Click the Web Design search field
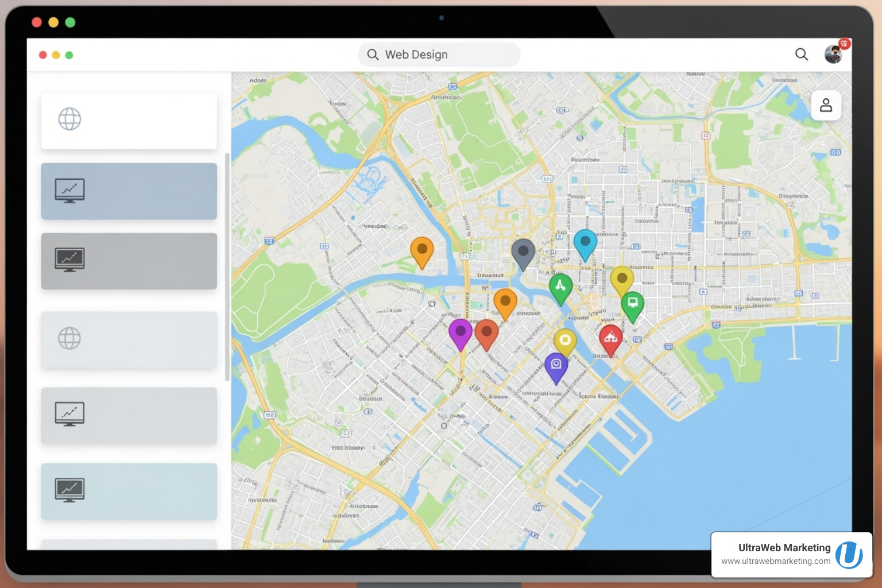882x588 pixels. pos(439,54)
